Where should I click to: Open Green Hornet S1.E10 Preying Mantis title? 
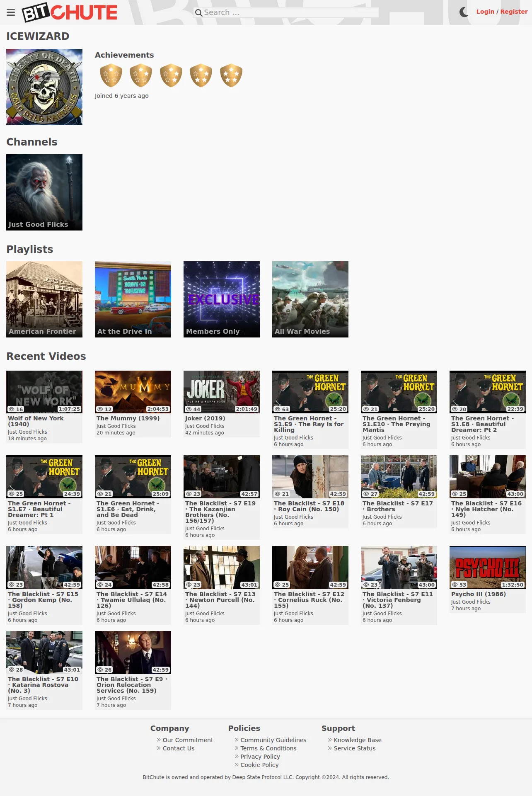coord(397,424)
